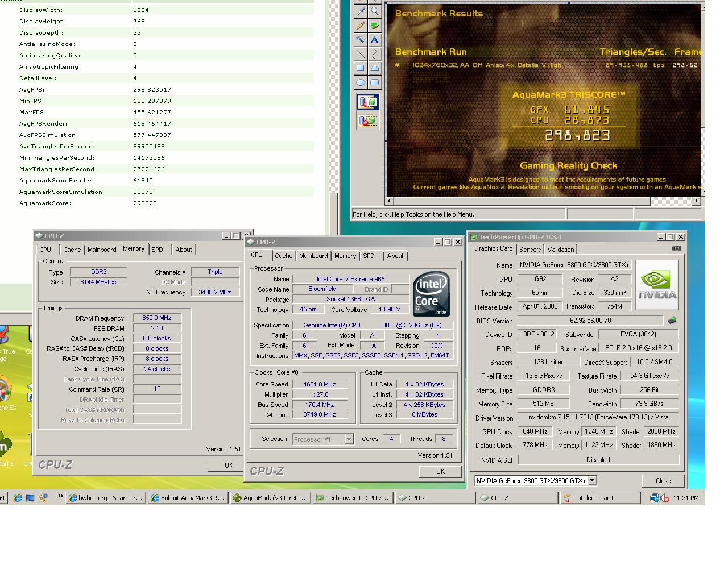728x582 pixels.
Task: Choose transparent selection option in Paint toolbox
Action: click(367, 120)
